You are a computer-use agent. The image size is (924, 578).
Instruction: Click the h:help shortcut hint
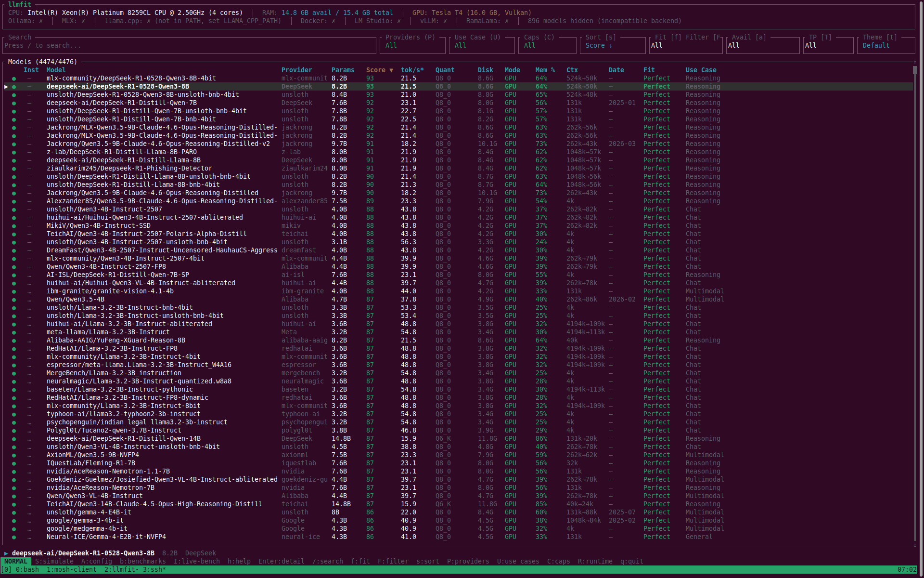239,562
